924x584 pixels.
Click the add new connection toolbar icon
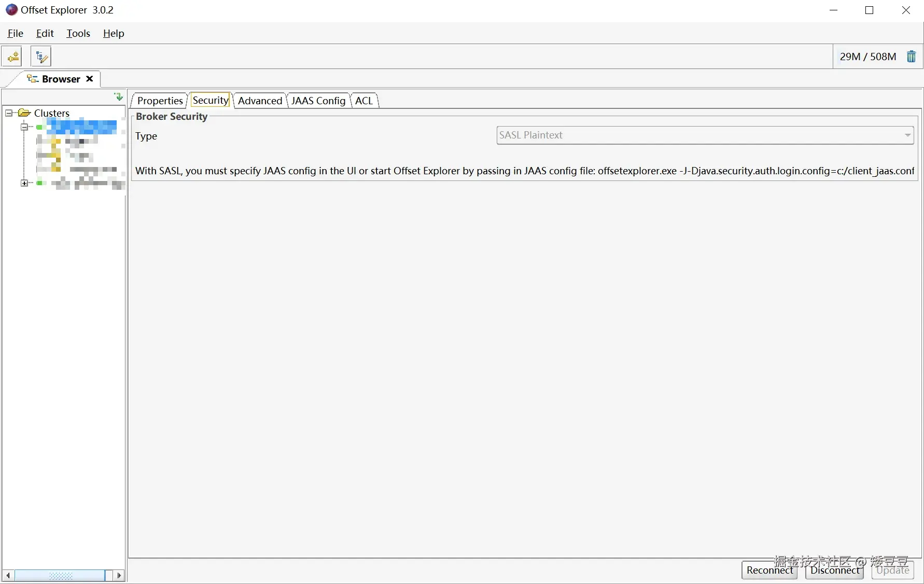point(12,56)
